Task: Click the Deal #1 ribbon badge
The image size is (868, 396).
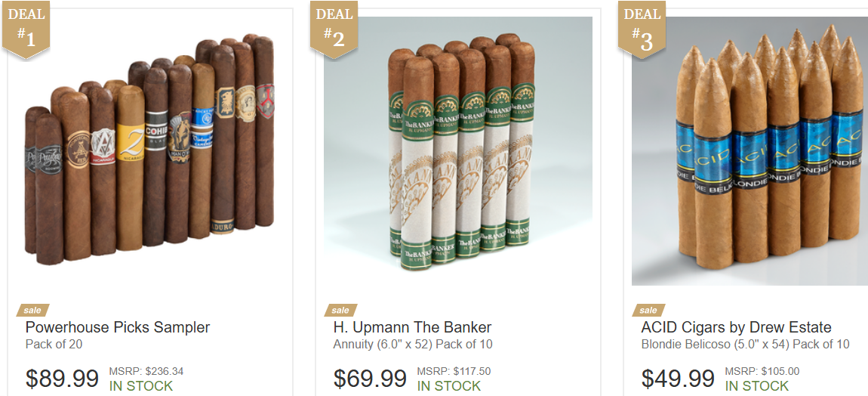Action: pyautogui.click(x=26, y=29)
